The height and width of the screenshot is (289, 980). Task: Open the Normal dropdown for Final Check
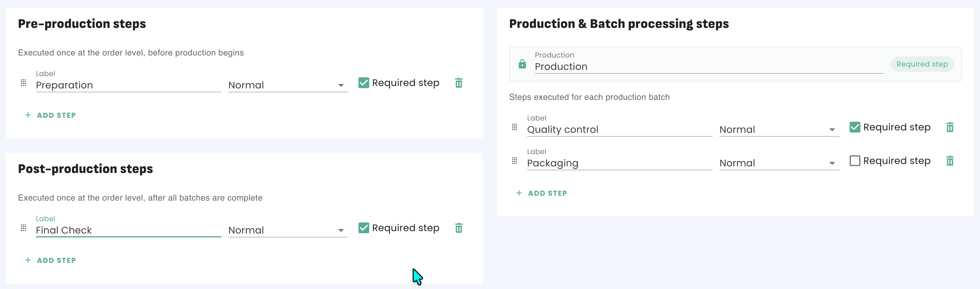click(288, 230)
